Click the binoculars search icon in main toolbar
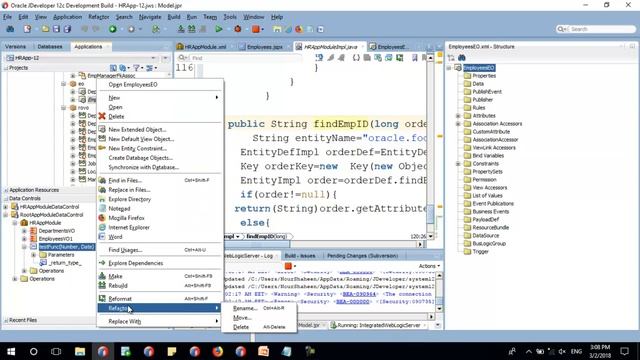640x360 pixels. (10, 29)
